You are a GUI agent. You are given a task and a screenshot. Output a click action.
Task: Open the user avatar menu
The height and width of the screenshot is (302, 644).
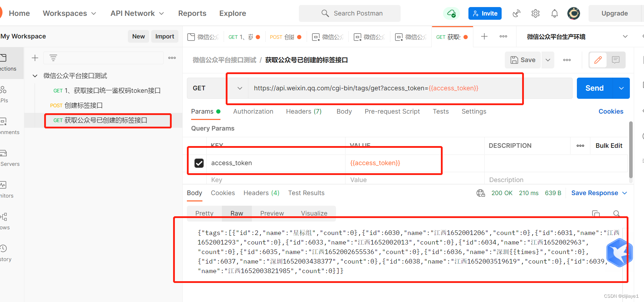574,13
